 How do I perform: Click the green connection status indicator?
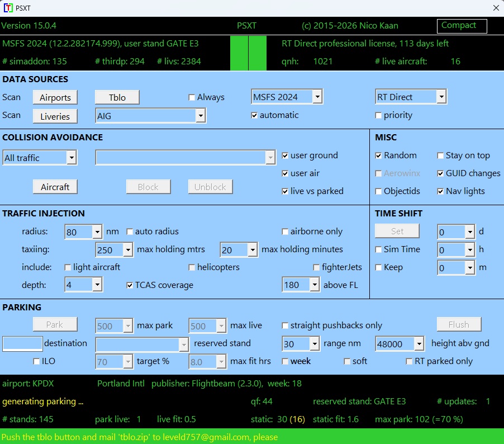click(x=248, y=53)
